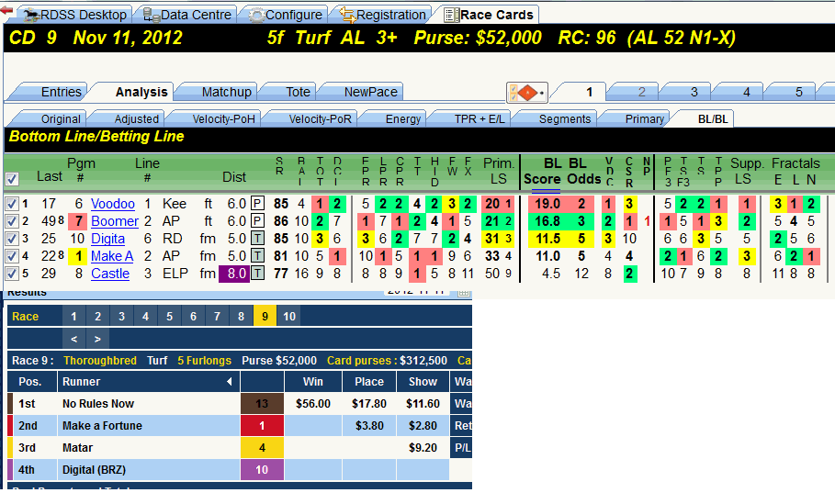Toggle the checkbox for Make A row
The height and width of the screenshot is (504, 835).
(12, 256)
